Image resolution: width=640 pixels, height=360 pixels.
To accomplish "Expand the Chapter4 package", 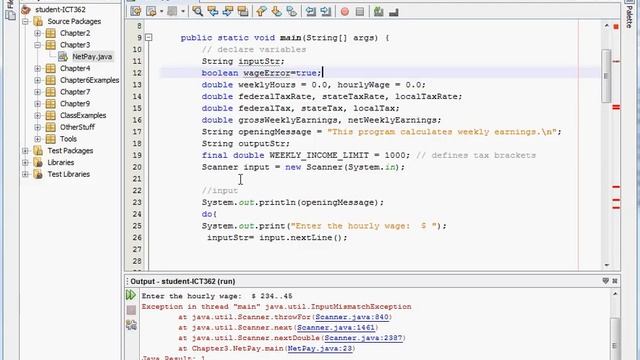I will pyautogui.click(x=38, y=68).
